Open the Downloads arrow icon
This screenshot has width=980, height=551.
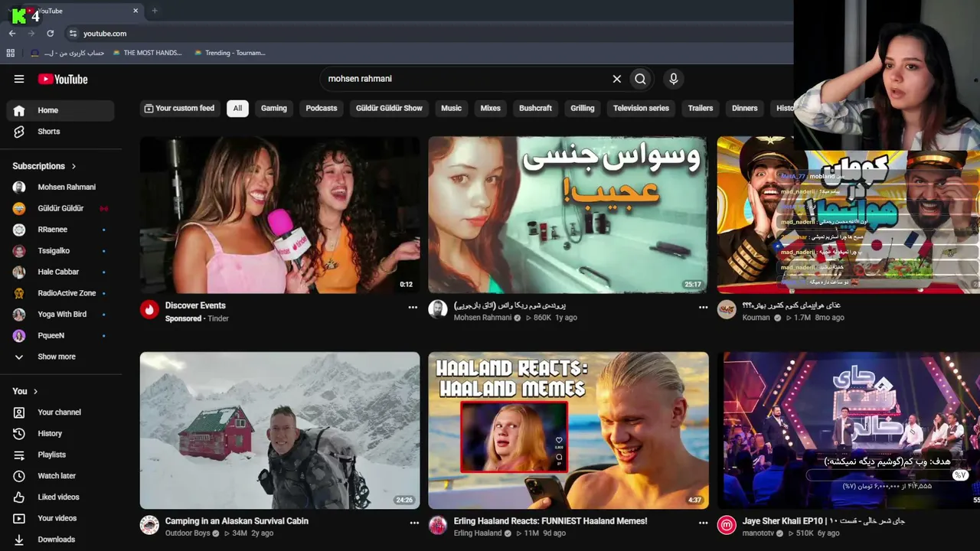click(19, 540)
